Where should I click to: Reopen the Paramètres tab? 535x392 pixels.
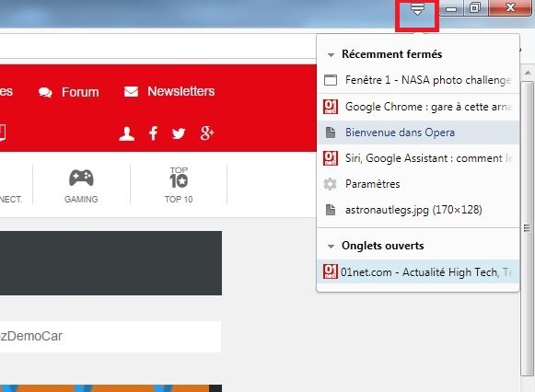[x=418, y=184]
